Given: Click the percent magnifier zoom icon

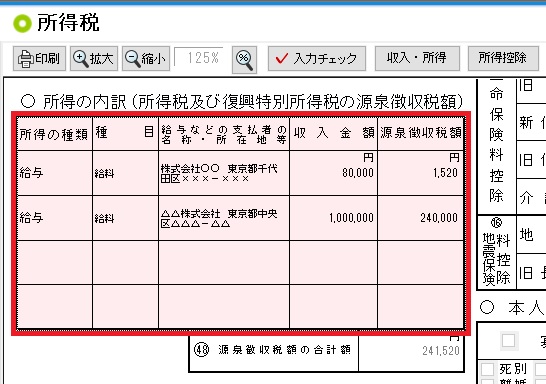Looking at the screenshot, I should 244,60.
